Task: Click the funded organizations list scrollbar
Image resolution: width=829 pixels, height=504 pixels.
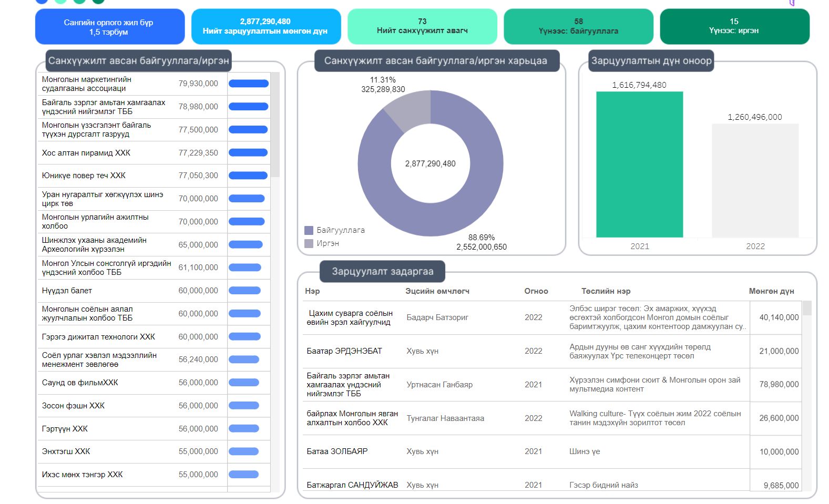Action: 275,126
